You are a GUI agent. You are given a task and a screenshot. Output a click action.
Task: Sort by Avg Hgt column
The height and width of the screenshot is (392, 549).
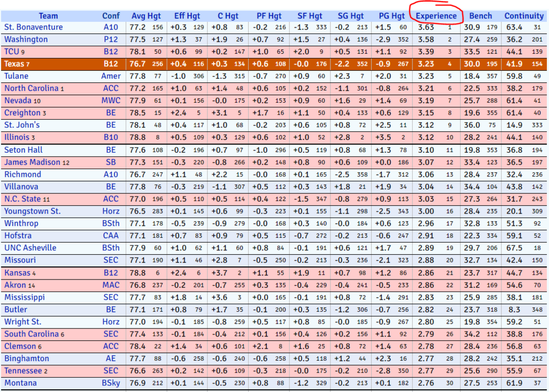(x=146, y=16)
